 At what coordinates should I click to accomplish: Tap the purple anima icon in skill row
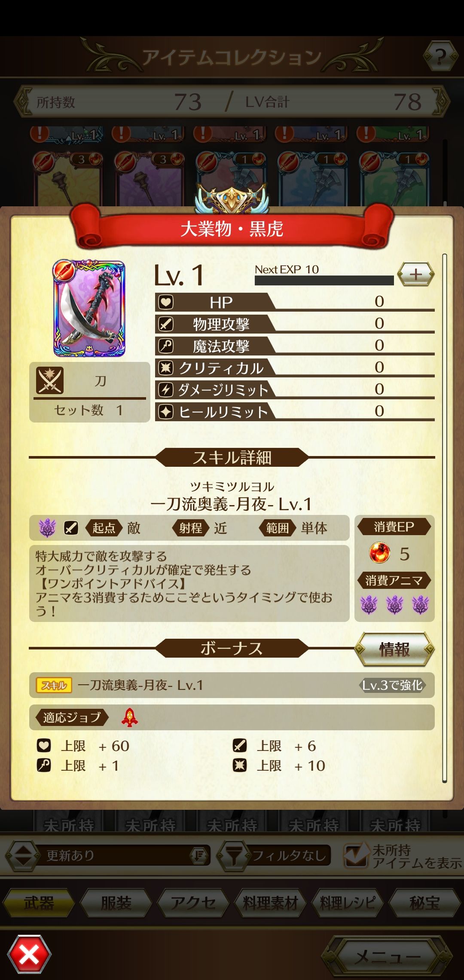(47, 527)
